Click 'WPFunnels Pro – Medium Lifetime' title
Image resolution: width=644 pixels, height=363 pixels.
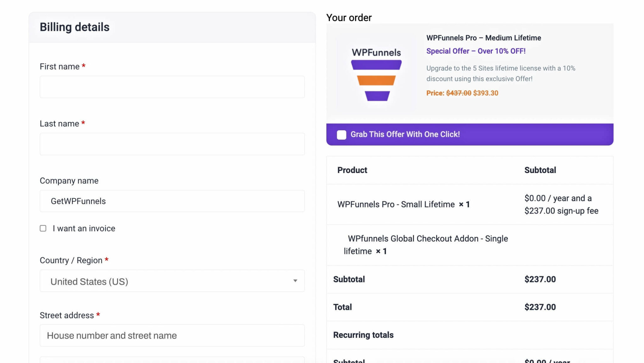coord(484,38)
